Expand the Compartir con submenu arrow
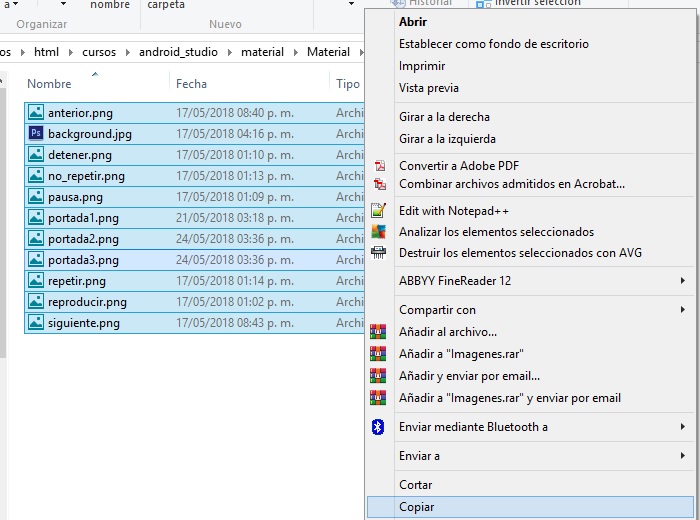This screenshot has height=520, width=700. click(683, 310)
